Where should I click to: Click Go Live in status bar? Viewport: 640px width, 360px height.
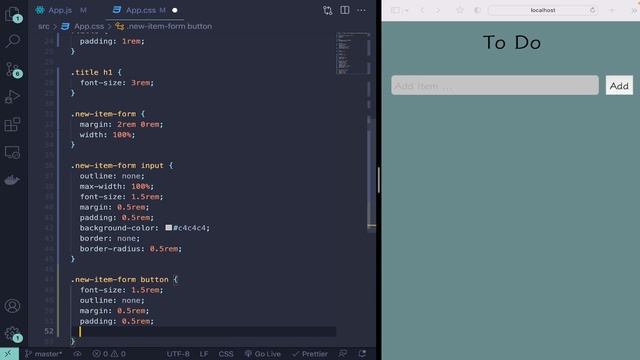pos(262,354)
